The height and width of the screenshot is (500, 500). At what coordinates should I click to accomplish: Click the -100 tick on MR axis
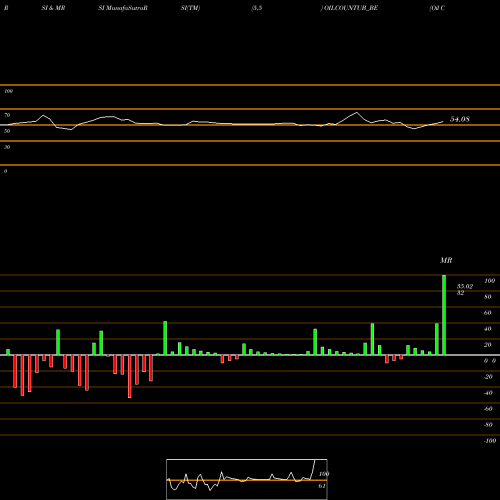tap(490, 441)
